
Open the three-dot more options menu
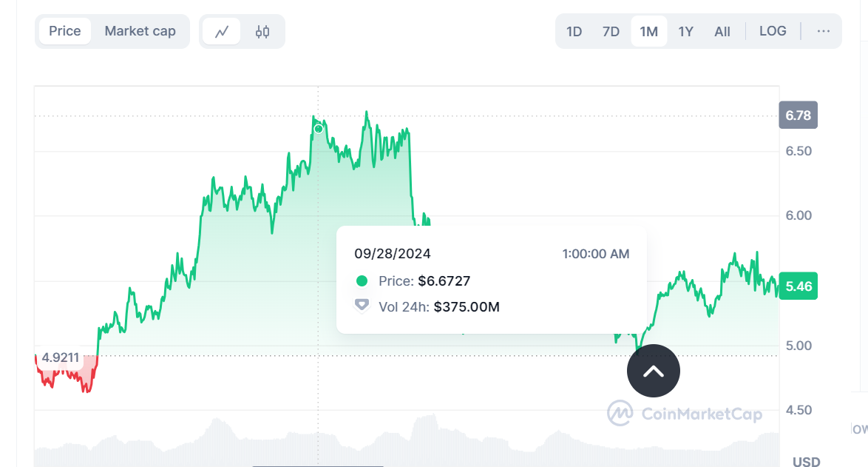(824, 31)
